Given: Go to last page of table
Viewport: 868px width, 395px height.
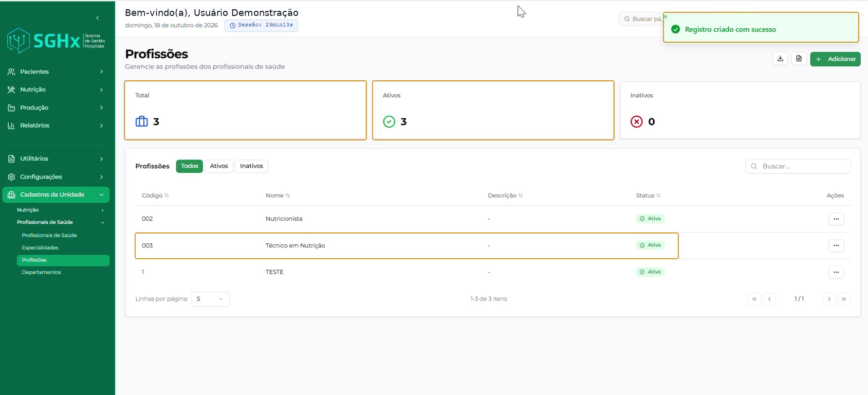Looking at the screenshot, I should click(x=844, y=299).
